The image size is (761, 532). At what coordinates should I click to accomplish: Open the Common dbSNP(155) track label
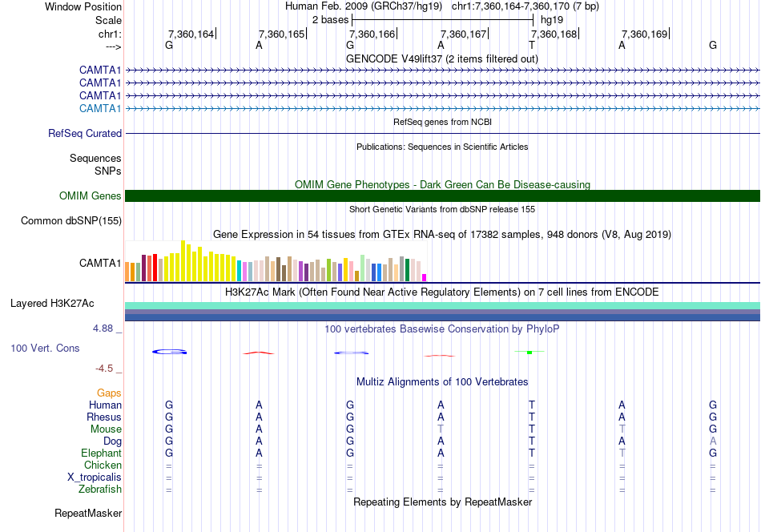pos(71,221)
